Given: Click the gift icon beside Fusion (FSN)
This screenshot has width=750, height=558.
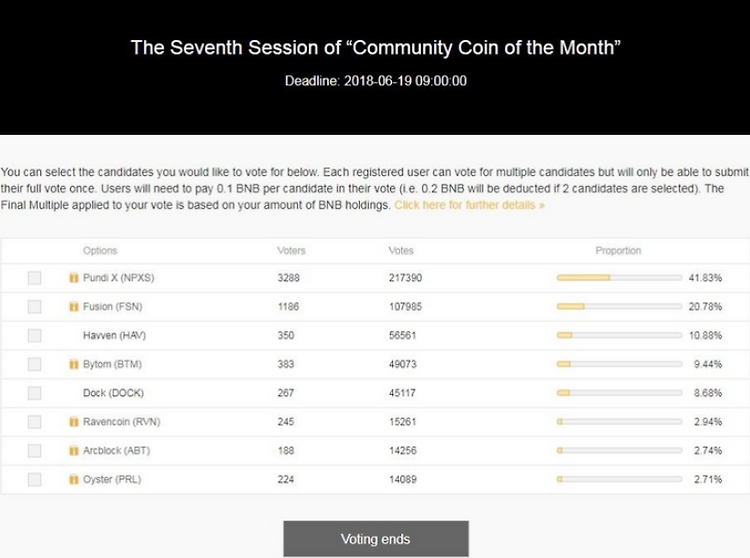Looking at the screenshot, I should tap(74, 306).
